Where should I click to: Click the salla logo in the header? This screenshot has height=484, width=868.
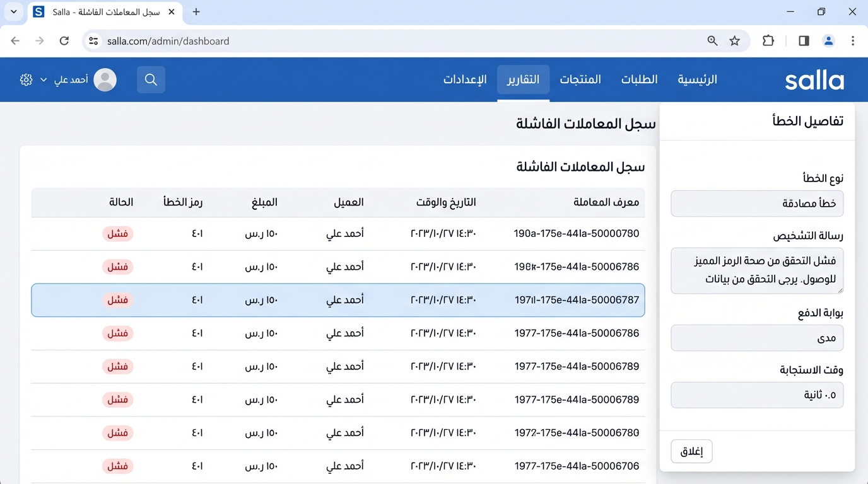pyautogui.click(x=814, y=79)
